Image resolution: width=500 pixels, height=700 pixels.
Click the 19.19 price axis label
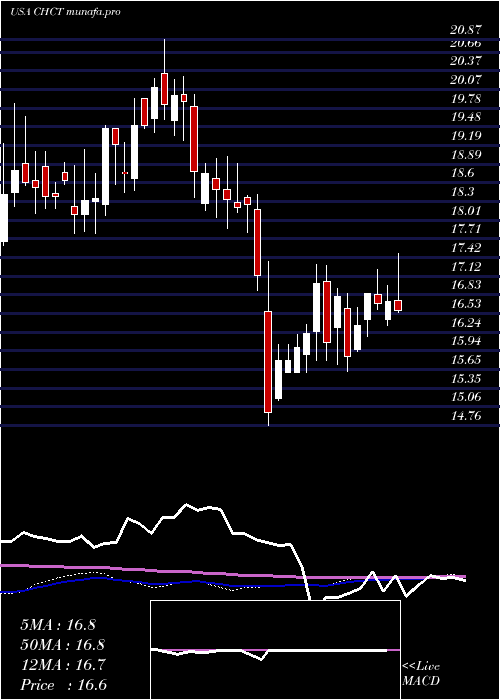pyautogui.click(x=466, y=136)
